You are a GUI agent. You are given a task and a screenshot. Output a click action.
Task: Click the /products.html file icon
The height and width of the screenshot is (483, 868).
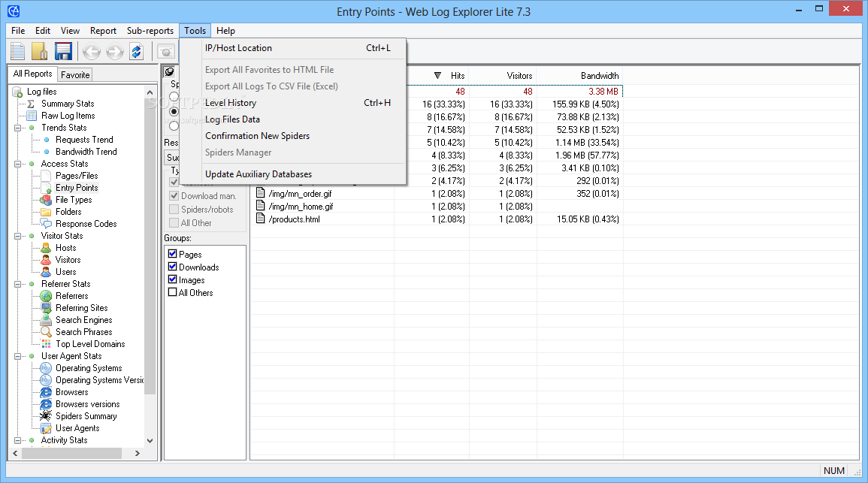click(260, 219)
